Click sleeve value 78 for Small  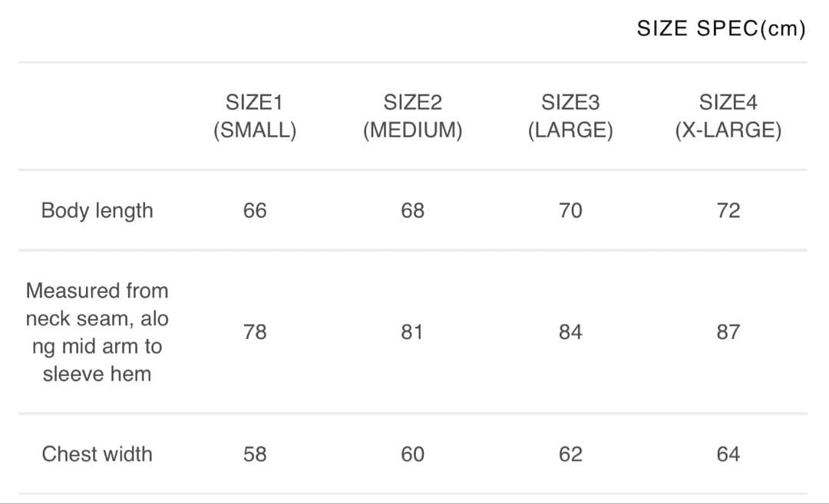click(255, 332)
